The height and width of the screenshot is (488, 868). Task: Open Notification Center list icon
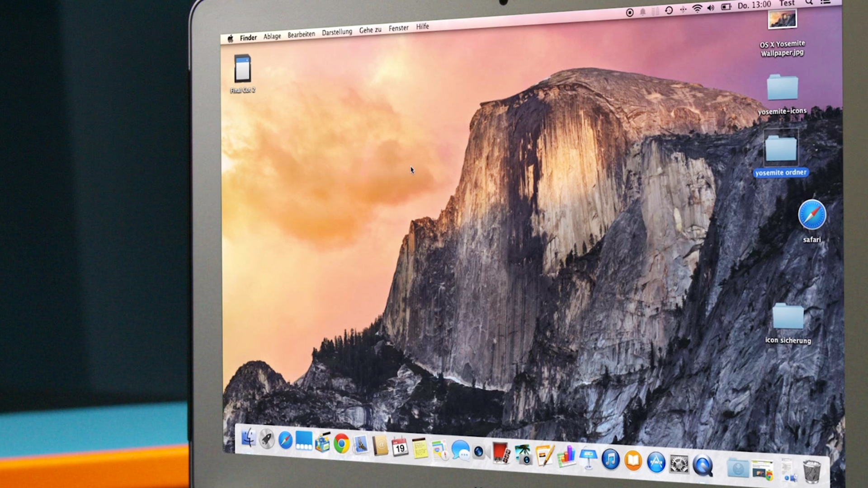click(826, 2)
